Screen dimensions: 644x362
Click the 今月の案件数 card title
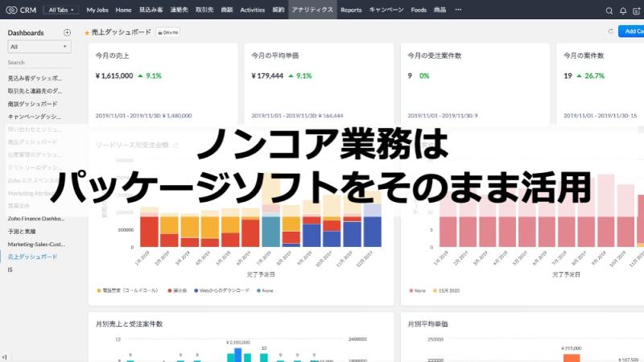click(x=584, y=56)
